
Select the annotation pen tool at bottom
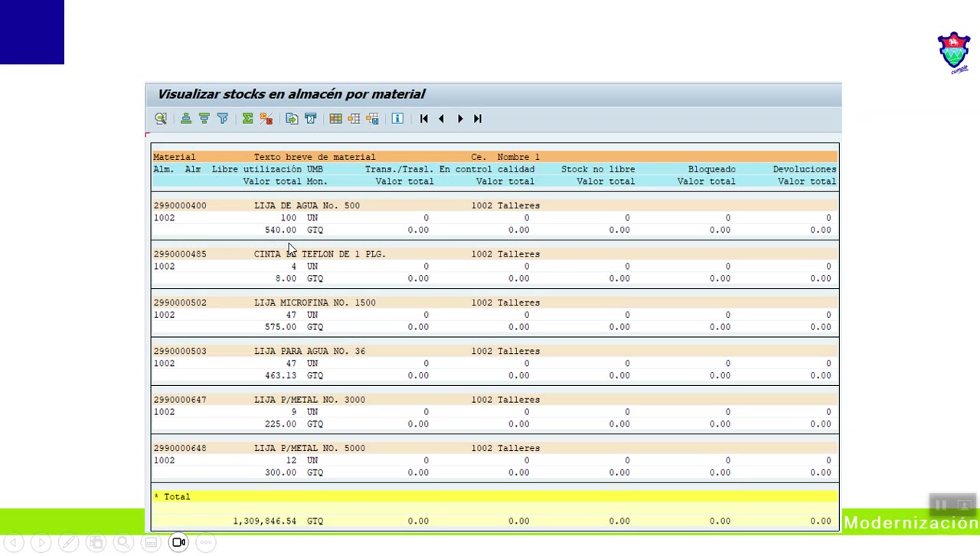coord(68,541)
